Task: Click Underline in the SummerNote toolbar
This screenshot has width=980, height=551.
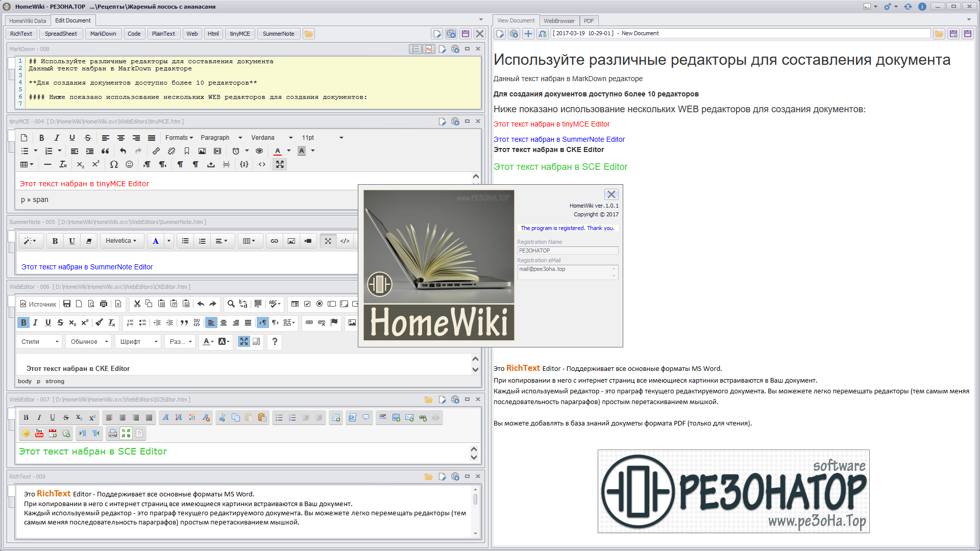Action: click(x=72, y=241)
